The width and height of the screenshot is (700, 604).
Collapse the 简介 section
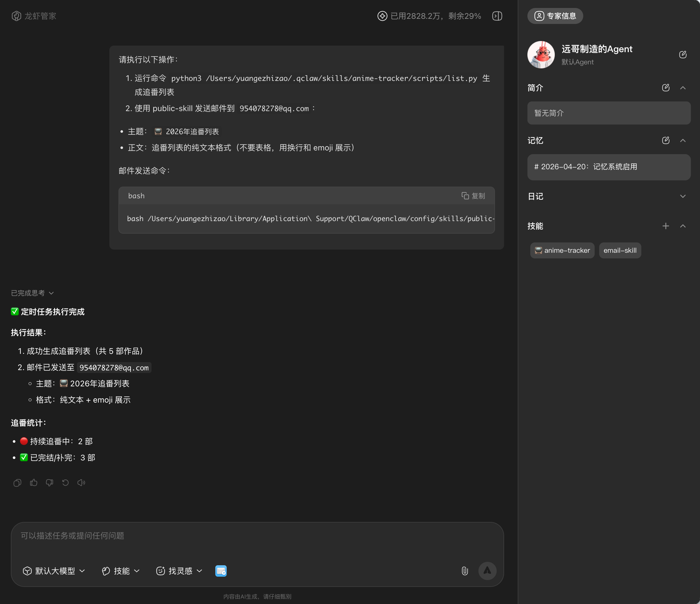click(682, 88)
